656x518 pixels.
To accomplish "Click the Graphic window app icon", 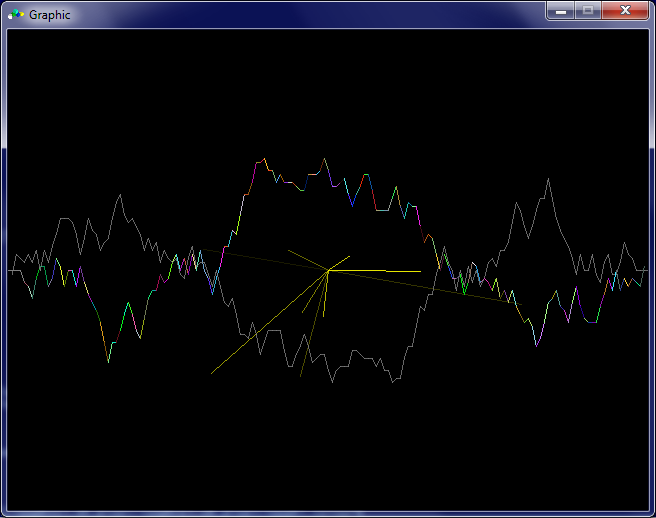I will pyautogui.click(x=15, y=15).
